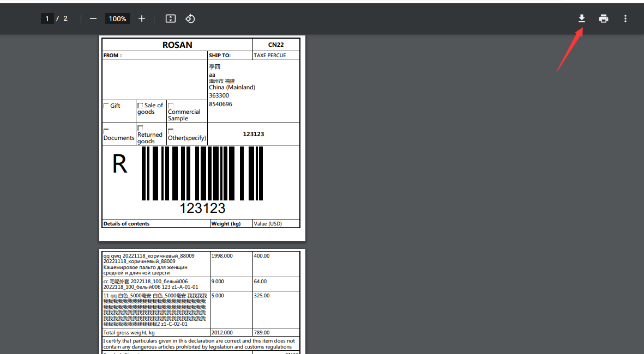Screen dimensions: 644x354
Task: Click the 1998.000 weight value
Action: 222,256
